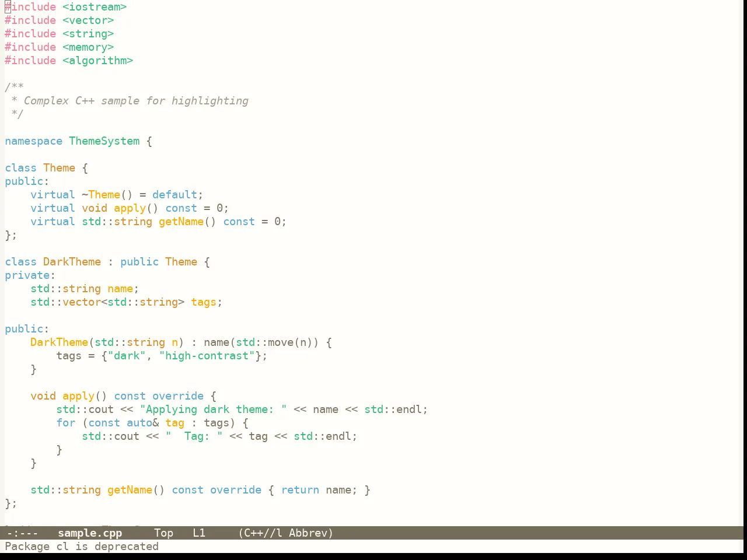Click the "name" member in "std::string name;"
Viewport: 747px width, 560px height.
(x=120, y=289)
